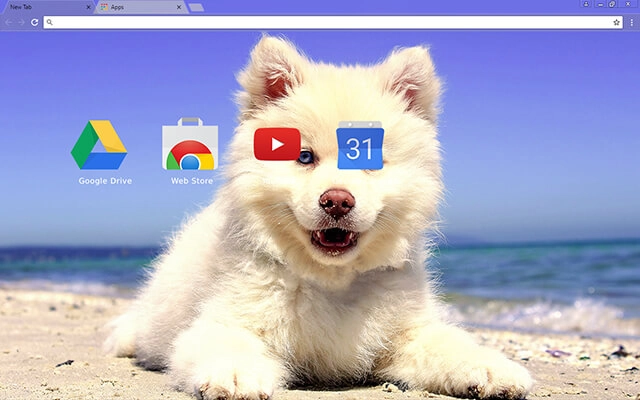This screenshot has width=640, height=400.
Task: Minimize the Chrome window
Action: click(x=600, y=4)
